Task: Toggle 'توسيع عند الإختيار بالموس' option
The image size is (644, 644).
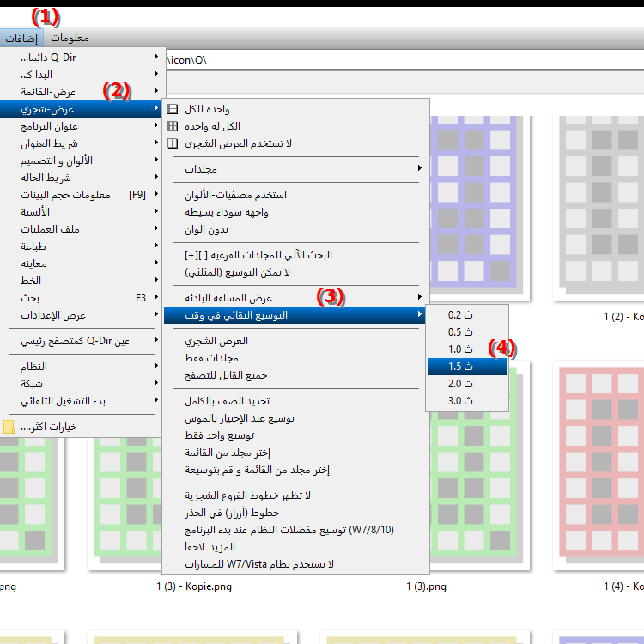Action: pyautogui.click(x=294, y=418)
